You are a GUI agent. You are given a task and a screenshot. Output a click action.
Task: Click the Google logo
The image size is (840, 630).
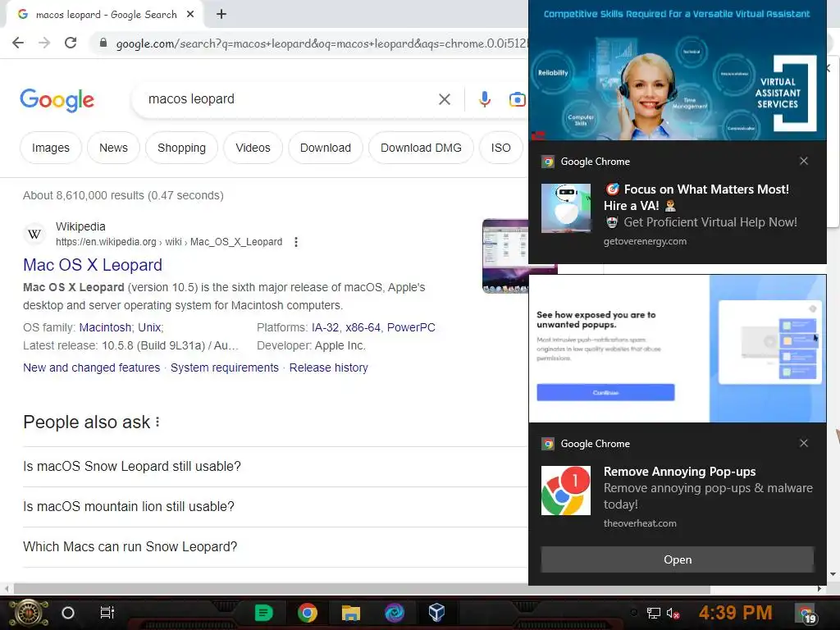point(57,100)
